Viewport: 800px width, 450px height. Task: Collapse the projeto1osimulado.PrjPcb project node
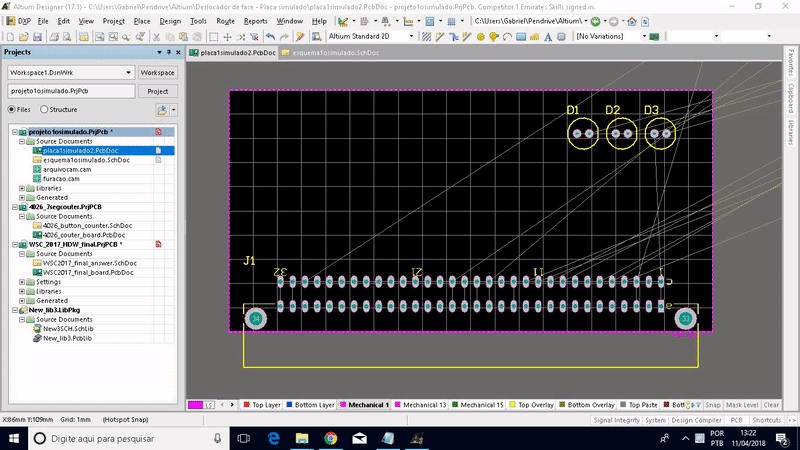click(15, 132)
